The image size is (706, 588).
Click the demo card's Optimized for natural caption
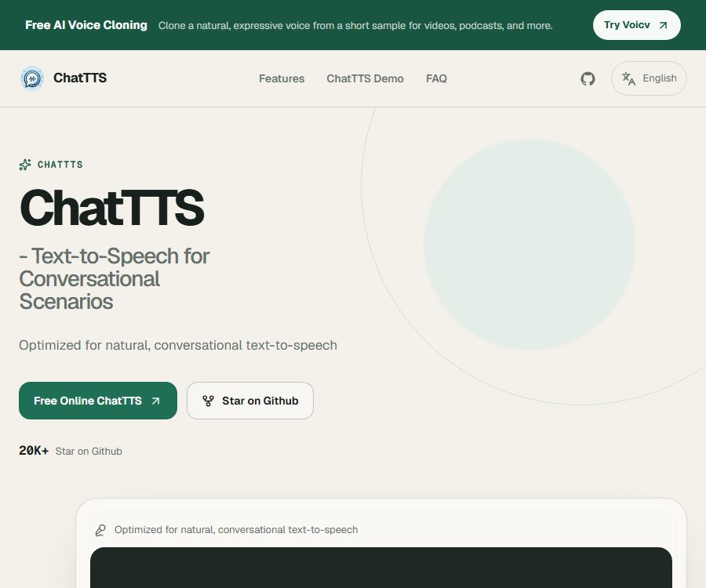(236, 530)
